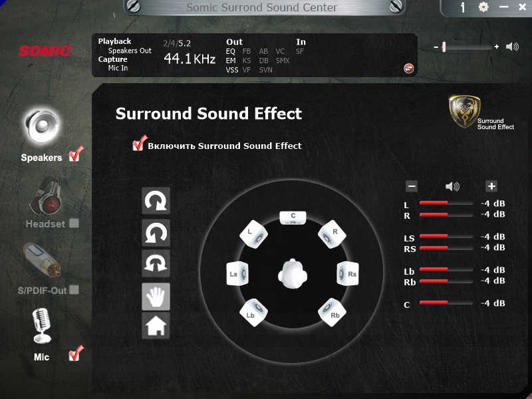Toggle the Mic checkbox
The image size is (532, 399).
(x=75, y=354)
